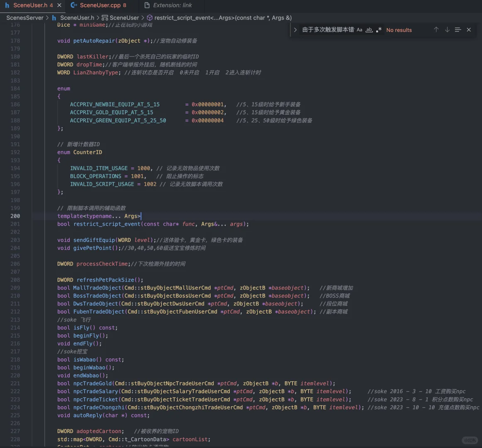
Task: Click npcTradeGold function name
Action: coord(92,383)
